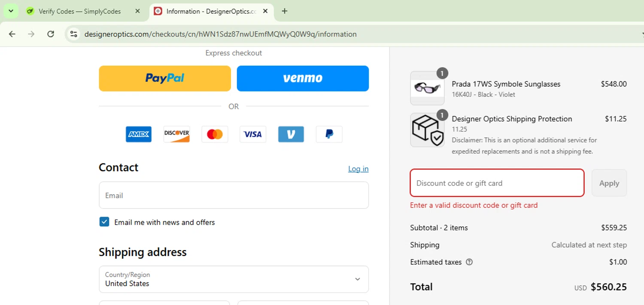Viewport: 644px width, 305px height.
Task: Click the address bar URL
Action: [x=220, y=34]
